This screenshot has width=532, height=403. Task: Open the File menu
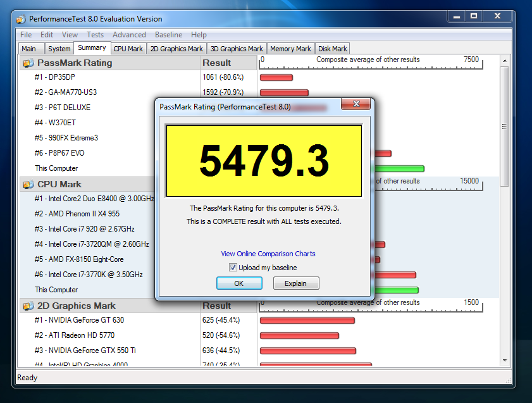[x=26, y=35]
